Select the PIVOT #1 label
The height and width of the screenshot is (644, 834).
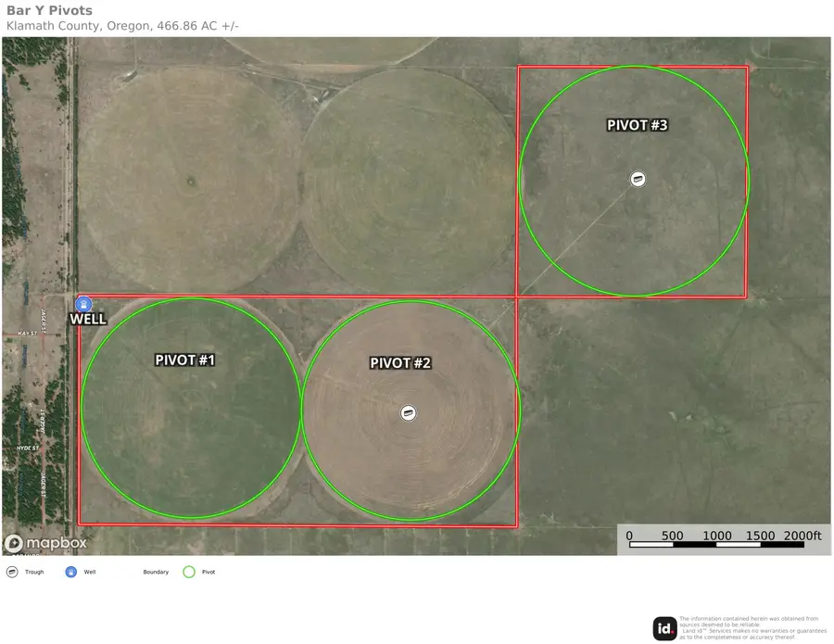[x=185, y=359]
